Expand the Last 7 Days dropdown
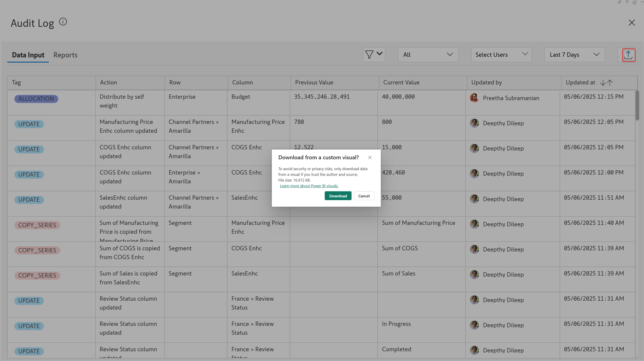The image size is (644, 361). tap(574, 55)
